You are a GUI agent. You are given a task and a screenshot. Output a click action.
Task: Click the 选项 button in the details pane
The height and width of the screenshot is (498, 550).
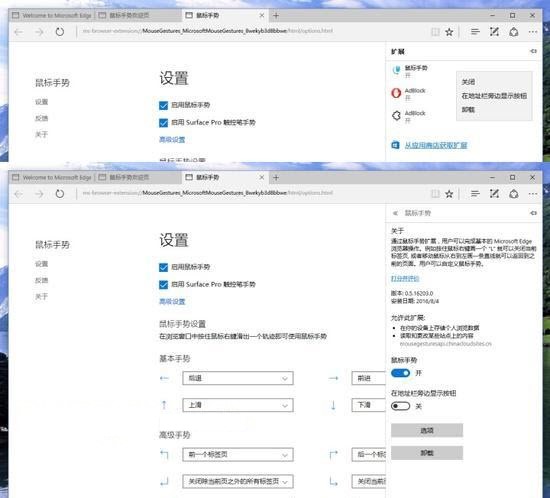tap(427, 430)
